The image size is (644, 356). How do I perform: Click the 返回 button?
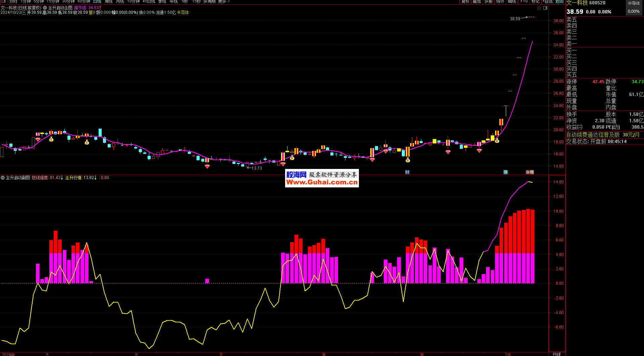tap(559, 2)
